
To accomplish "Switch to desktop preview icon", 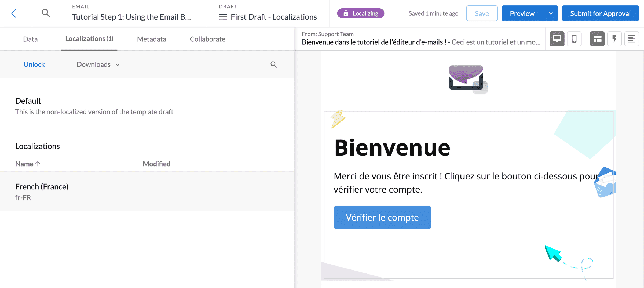I will (x=557, y=39).
